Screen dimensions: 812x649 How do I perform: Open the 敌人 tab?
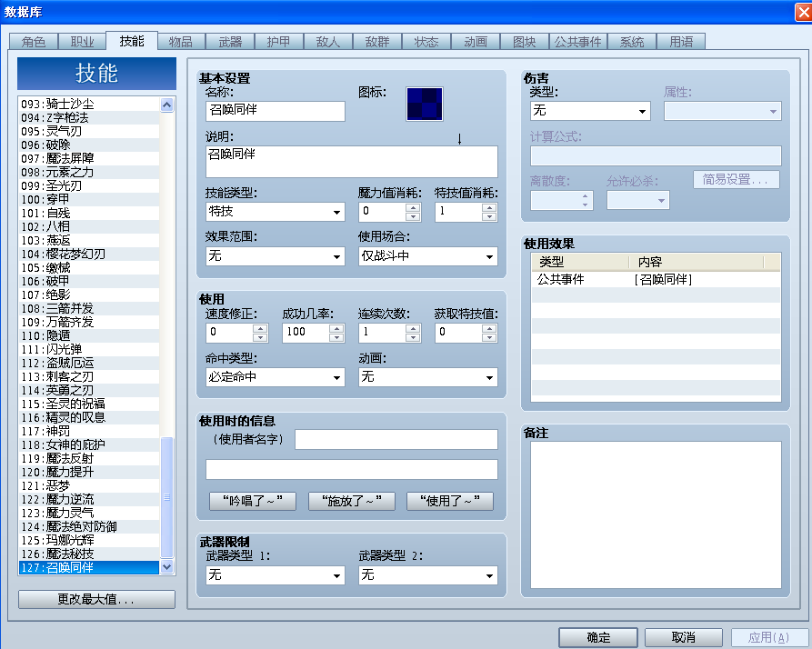[328, 42]
